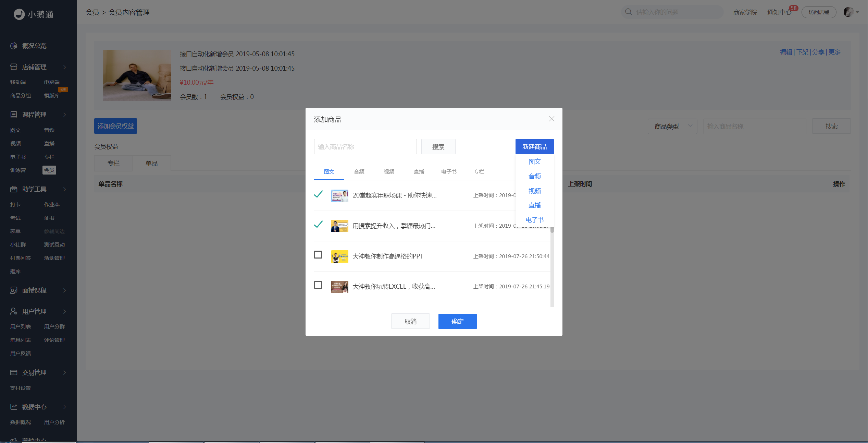This screenshot has height=443, width=868.
Task: Select 视频 from the 新建商品 menu
Action: pos(534,191)
